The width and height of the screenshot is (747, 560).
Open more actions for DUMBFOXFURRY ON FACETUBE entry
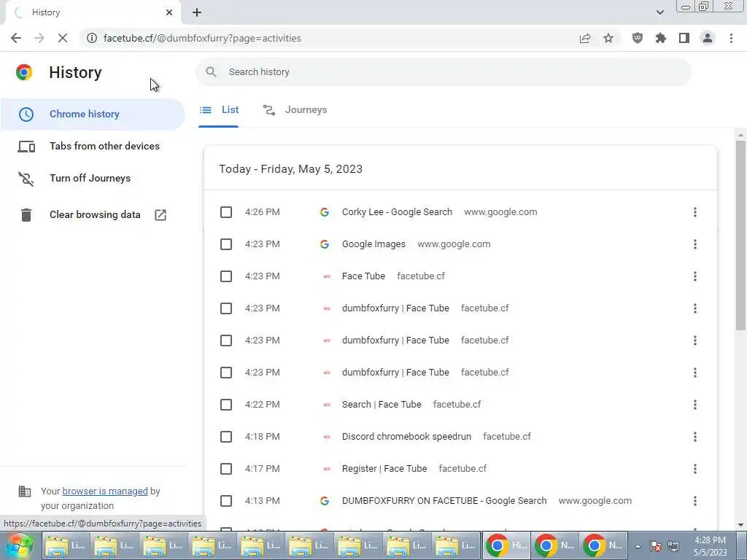pos(695,501)
